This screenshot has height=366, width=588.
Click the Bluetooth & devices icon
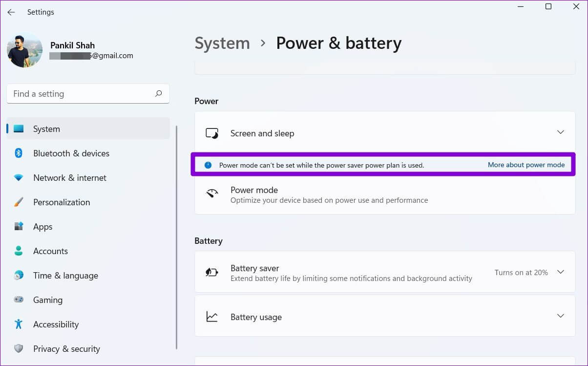(x=19, y=153)
